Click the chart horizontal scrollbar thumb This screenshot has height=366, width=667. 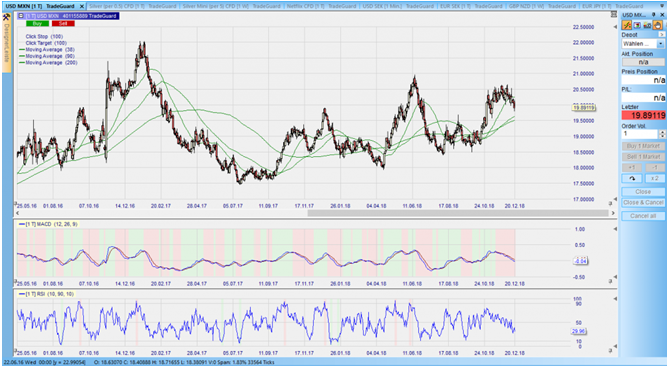pos(458,213)
